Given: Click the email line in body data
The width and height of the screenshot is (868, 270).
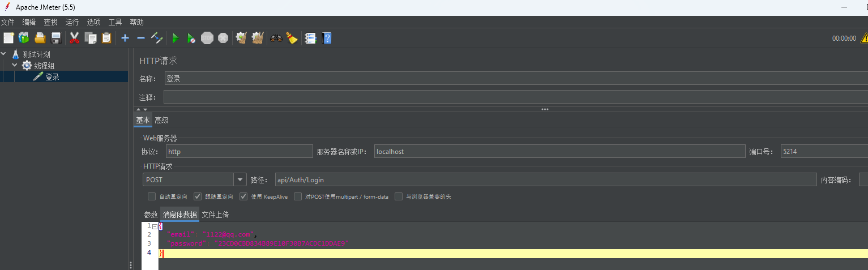Looking at the screenshot, I should coord(212,234).
